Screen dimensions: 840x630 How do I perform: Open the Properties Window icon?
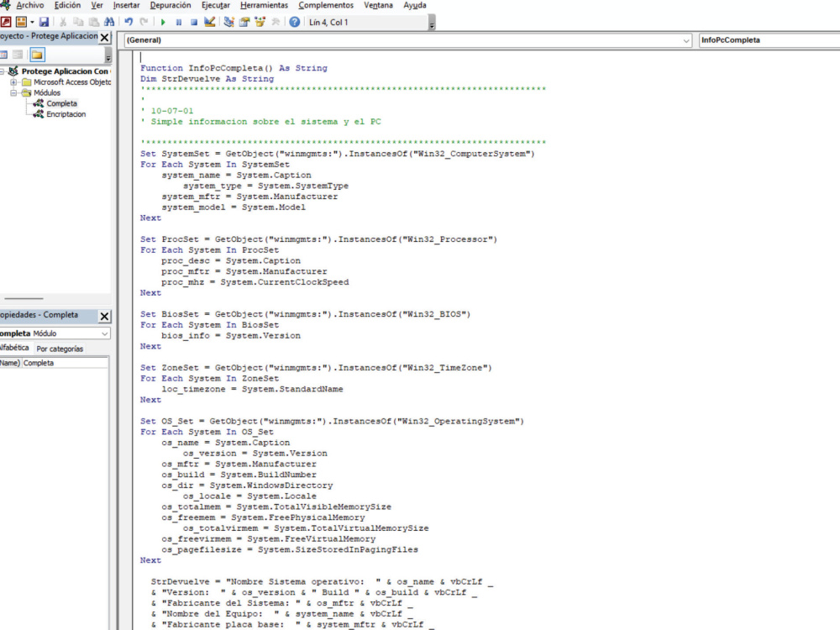coord(244,22)
